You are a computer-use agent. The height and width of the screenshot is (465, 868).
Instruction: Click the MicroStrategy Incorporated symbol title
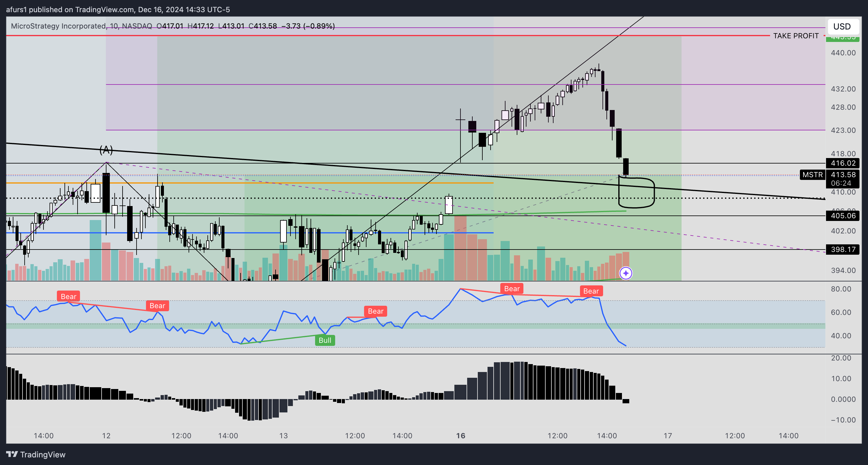point(58,26)
